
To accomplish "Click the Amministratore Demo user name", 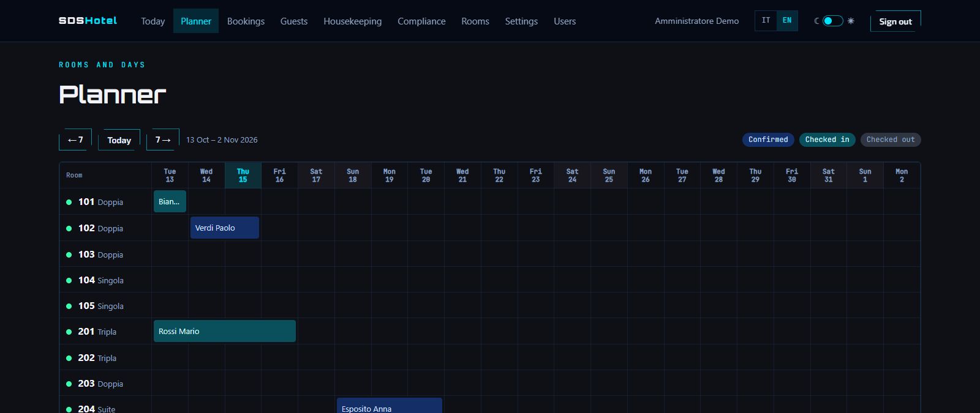I will [697, 21].
